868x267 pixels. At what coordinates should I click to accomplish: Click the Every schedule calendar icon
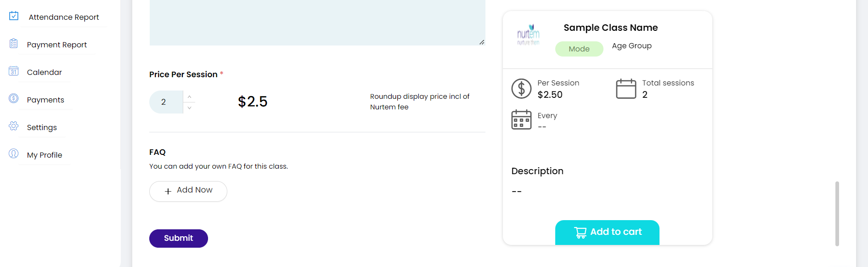pyautogui.click(x=521, y=119)
